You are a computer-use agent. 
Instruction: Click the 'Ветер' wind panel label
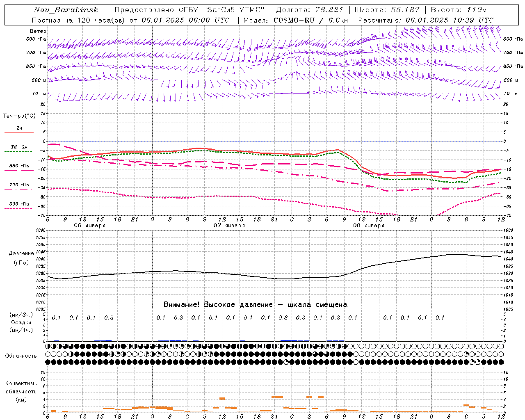(38, 31)
